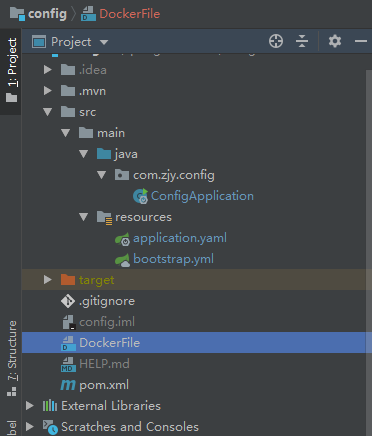The width and height of the screenshot is (372, 436).
Task: Click the Locate/Select Opened File crosshair icon
Action: click(x=276, y=41)
